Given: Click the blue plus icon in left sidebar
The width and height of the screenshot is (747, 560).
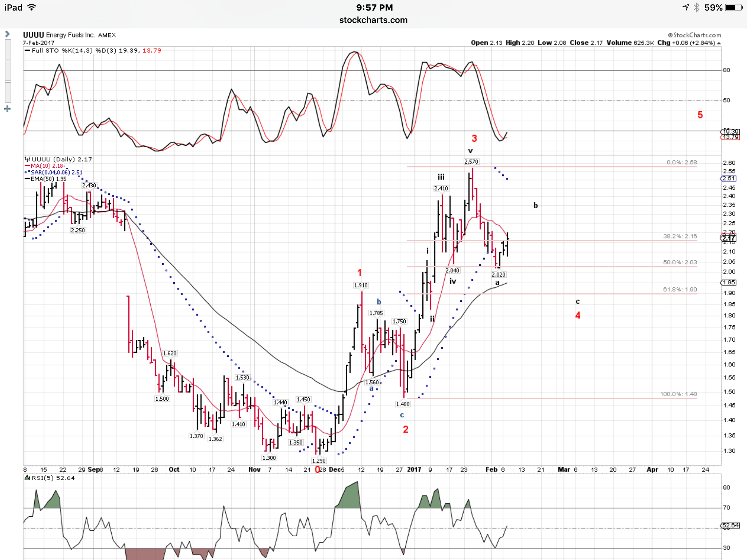Looking at the screenshot, I should (7, 109).
